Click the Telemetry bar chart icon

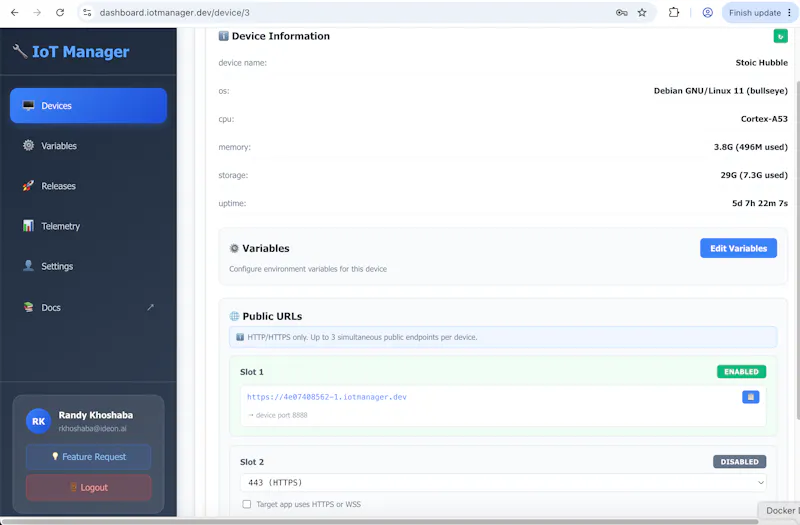tap(29, 226)
